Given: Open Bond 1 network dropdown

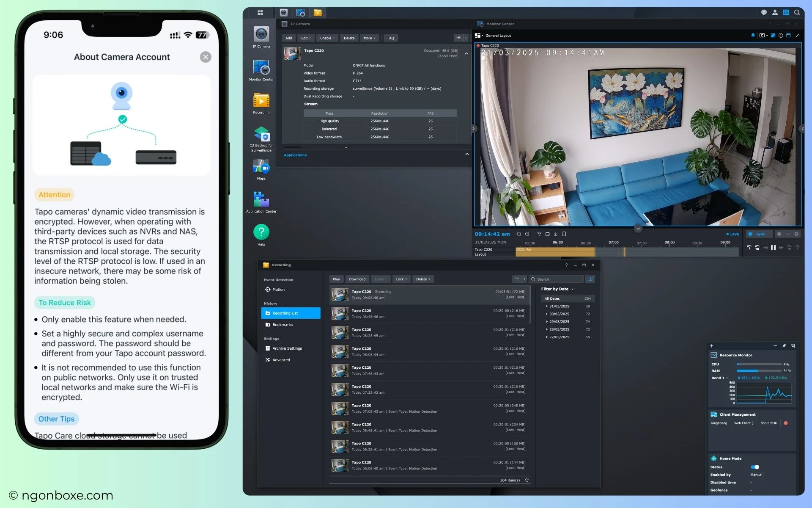Looking at the screenshot, I should [x=720, y=378].
